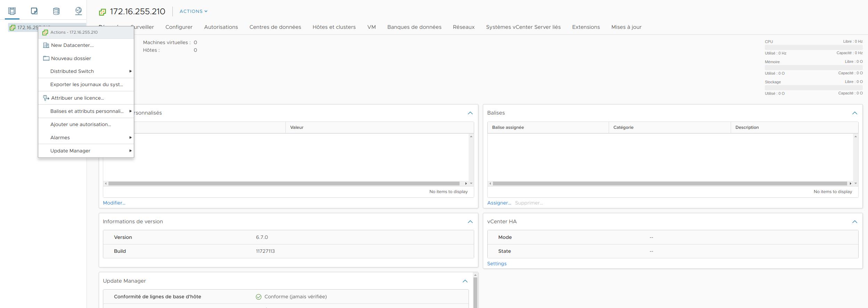The image size is (868, 308).
Task: Open Systèmes vCenter Server liés tab
Action: click(523, 27)
